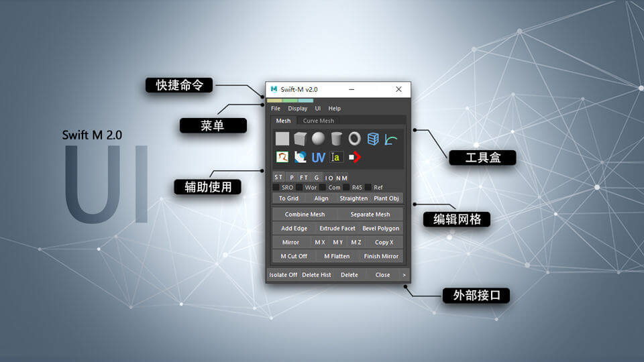Click the cyan quick command swatch
Screen dimensions: 644x362
pos(306,101)
